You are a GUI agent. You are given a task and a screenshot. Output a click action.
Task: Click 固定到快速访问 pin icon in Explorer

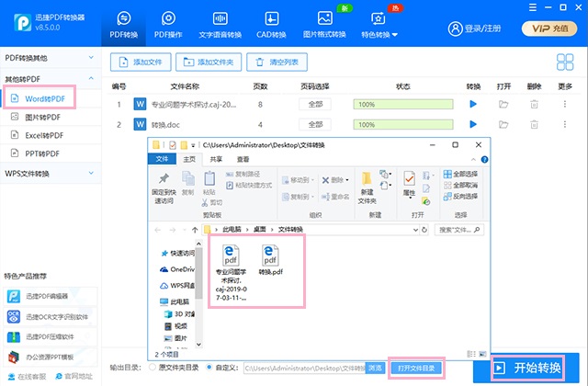point(164,179)
